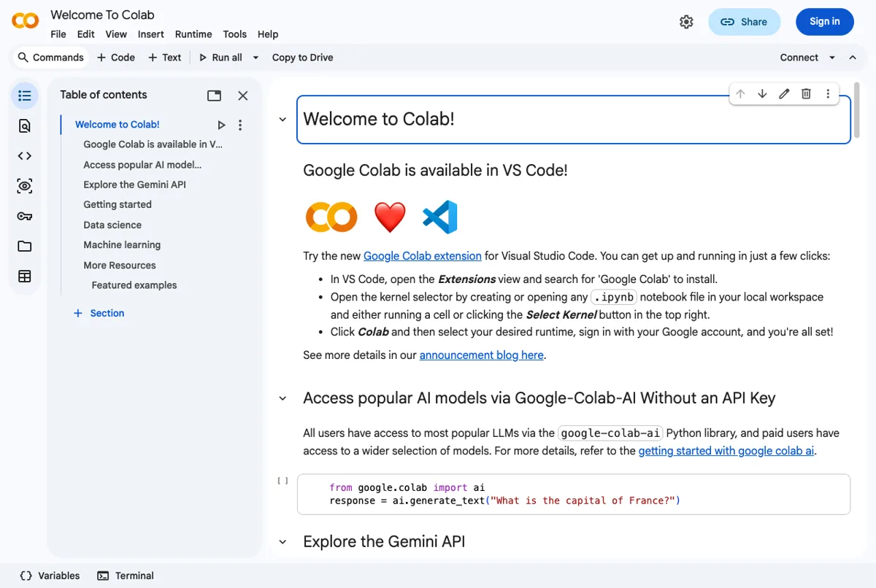Add new Section in table of contents

99,313
